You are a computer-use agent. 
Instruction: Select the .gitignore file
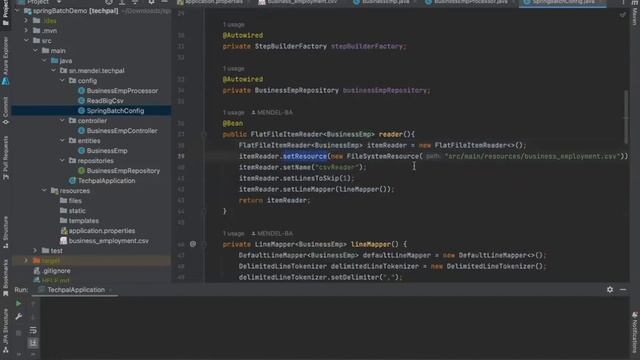coord(56,271)
